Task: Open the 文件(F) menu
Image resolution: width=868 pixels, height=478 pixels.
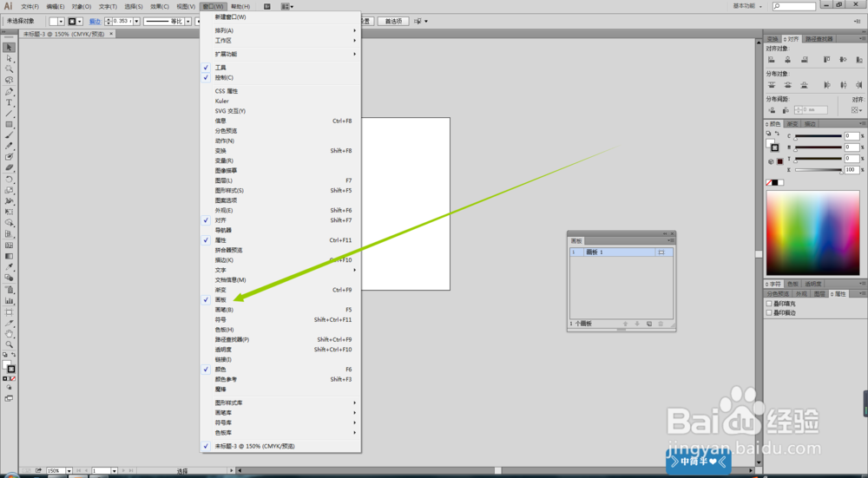Action: tap(30, 7)
